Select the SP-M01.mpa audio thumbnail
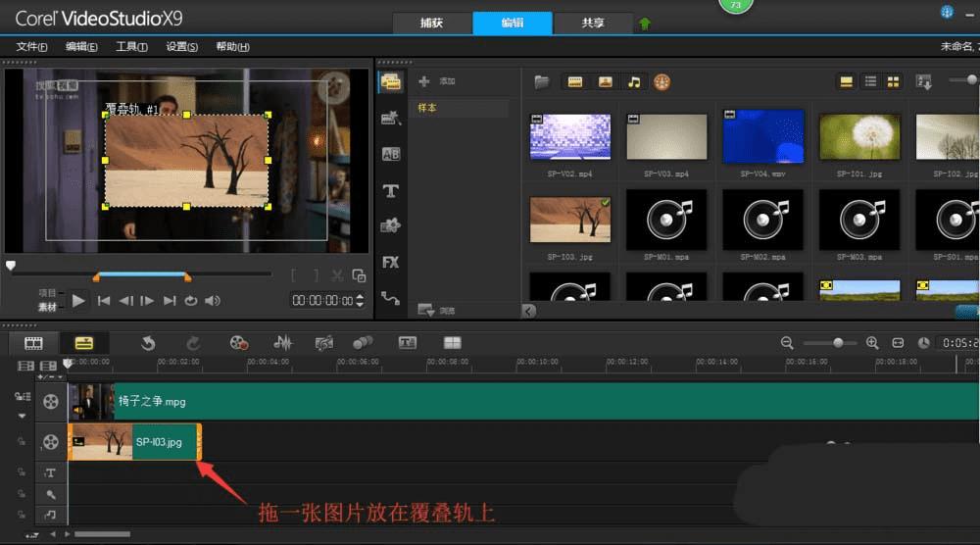 click(666, 220)
